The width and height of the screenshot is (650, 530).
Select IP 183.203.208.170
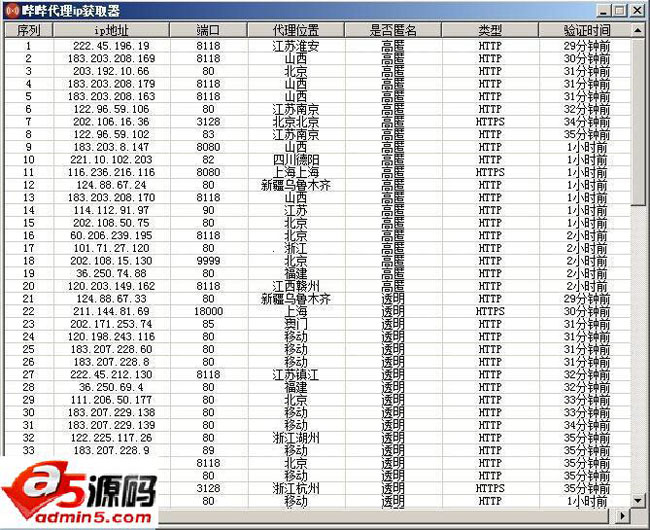coord(111,197)
